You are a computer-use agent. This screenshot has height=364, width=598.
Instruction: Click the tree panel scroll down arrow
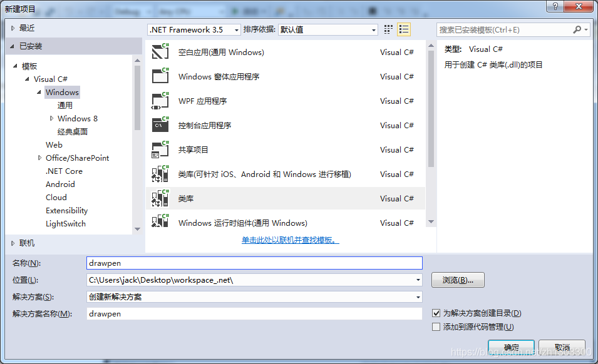(138, 229)
